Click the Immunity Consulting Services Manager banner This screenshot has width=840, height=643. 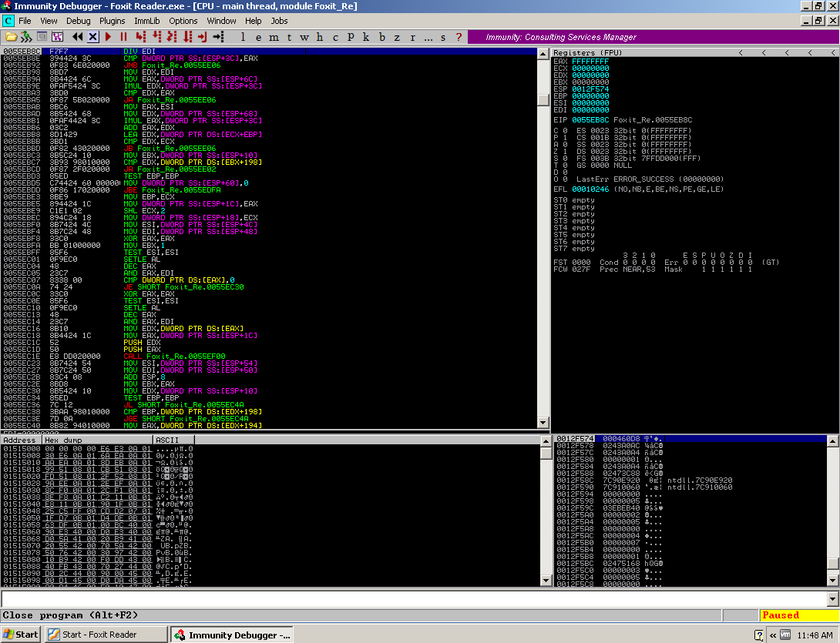653,37
